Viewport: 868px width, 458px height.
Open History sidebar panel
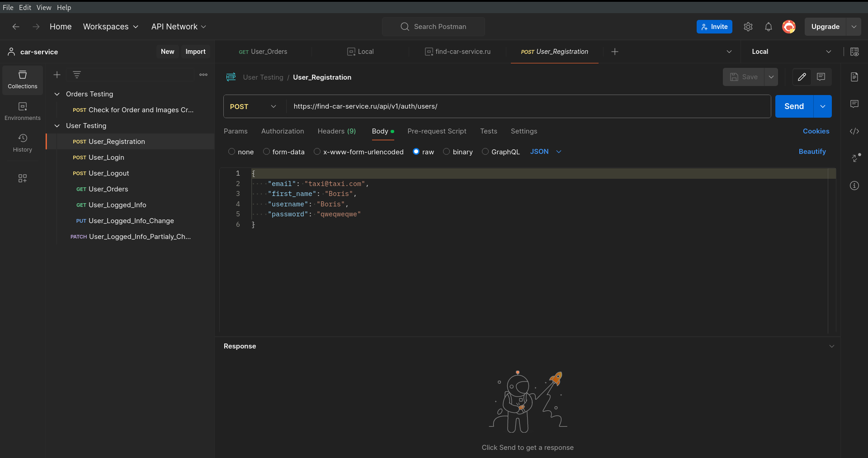[x=23, y=143]
